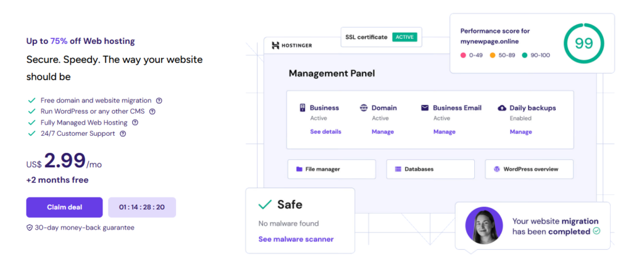Click Manage under Business Email
This screenshot has height=261, width=644.
[445, 131]
